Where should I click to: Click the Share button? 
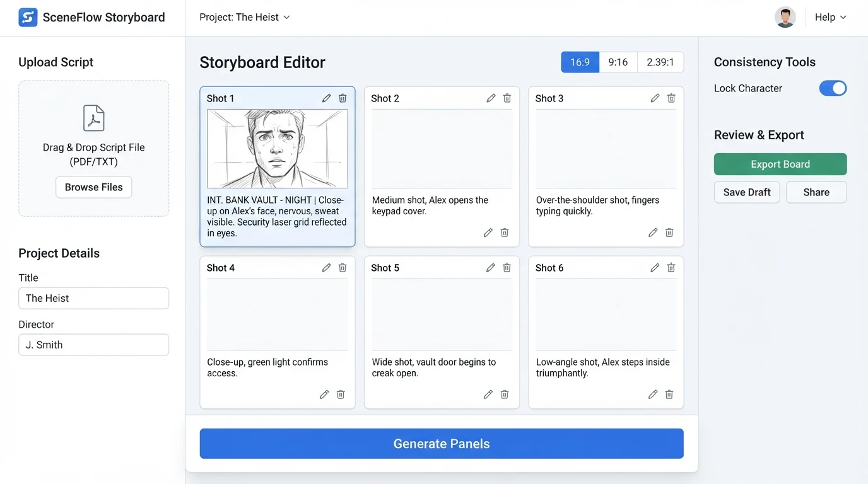tap(816, 192)
